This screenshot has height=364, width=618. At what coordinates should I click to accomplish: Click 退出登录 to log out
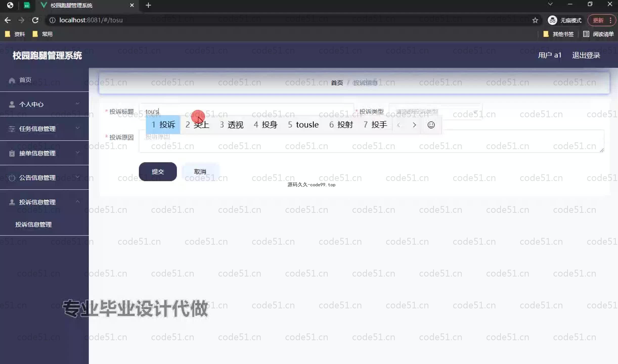[586, 55]
